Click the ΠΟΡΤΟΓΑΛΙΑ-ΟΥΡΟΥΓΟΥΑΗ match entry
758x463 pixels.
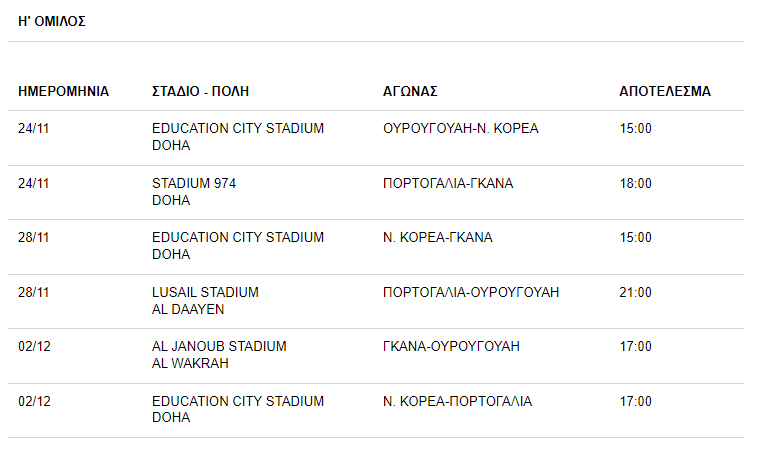pos(471,292)
